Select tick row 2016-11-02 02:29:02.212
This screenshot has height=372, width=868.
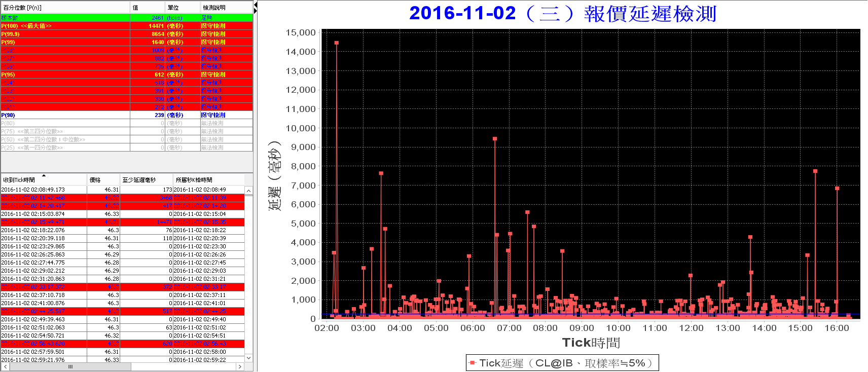tap(123, 271)
